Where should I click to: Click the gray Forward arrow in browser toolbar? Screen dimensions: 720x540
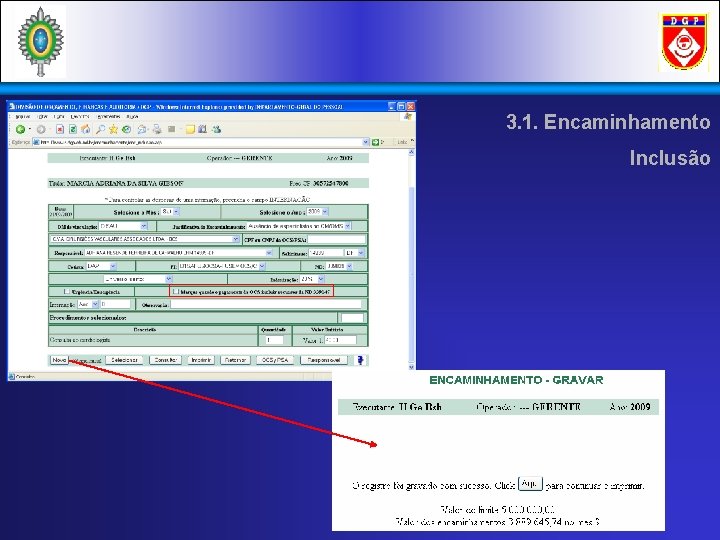click(x=41, y=129)
